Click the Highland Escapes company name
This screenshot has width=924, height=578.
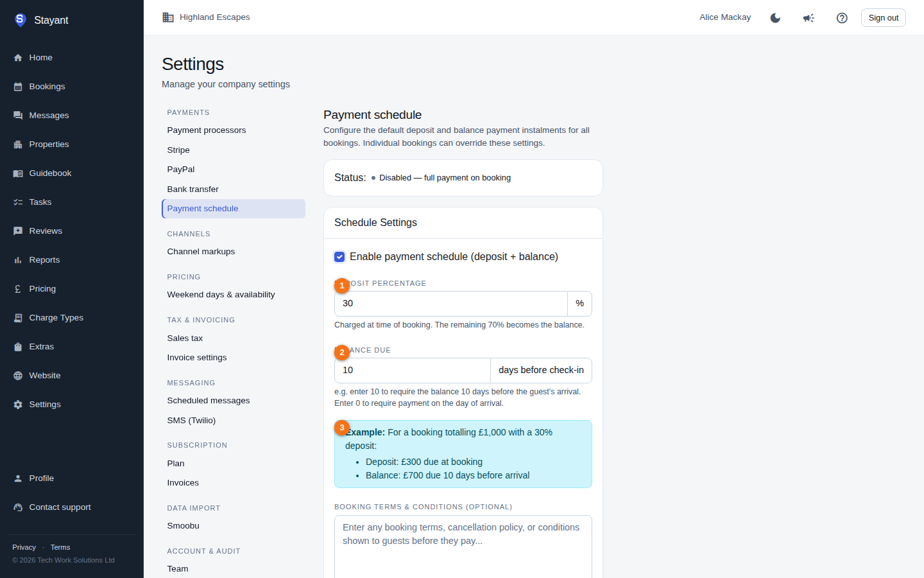pyautogui.click(x=215, y=17)
